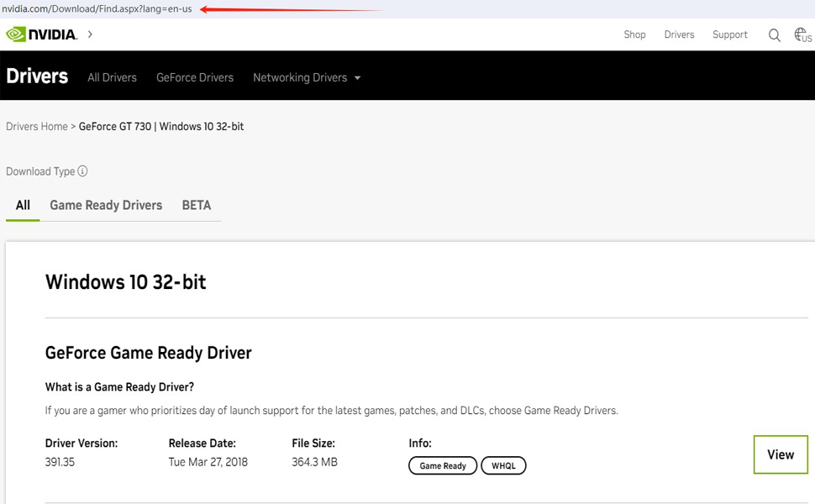Screen dimensions: 815x504
Task: Click the NVIDIA logo
Action: 41,34
